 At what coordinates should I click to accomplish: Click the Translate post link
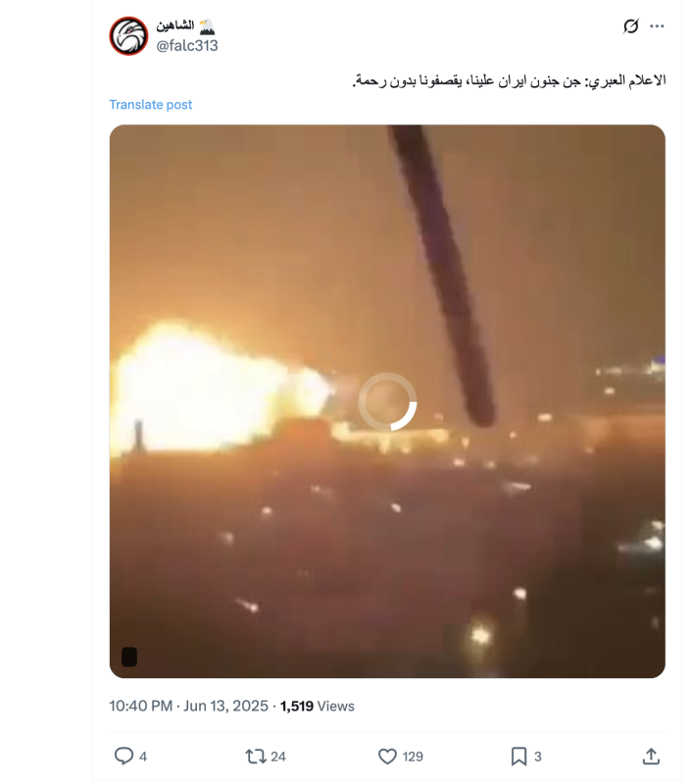click(151, 105)
